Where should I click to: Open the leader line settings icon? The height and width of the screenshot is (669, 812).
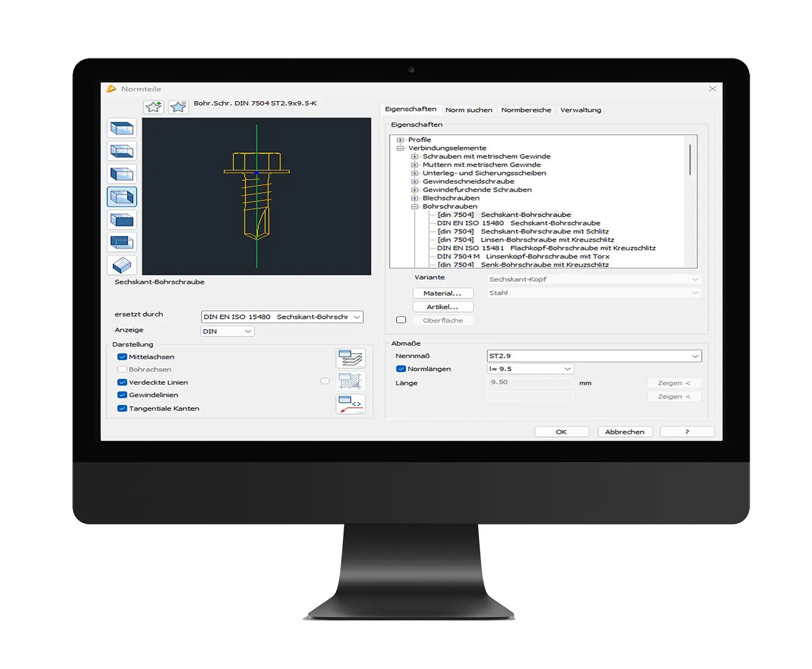pos(351,404)
